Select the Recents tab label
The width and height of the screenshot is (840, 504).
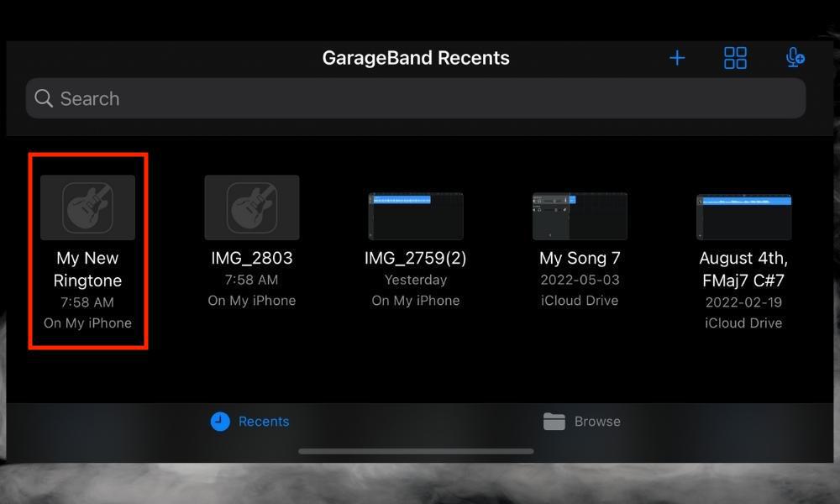tap(264, 422)
